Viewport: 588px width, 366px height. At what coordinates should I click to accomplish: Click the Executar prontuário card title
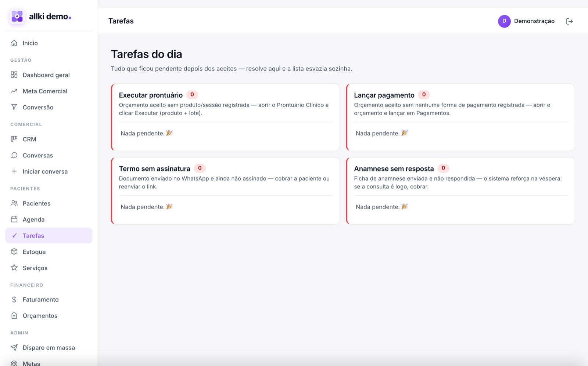(x=151, y=95)
